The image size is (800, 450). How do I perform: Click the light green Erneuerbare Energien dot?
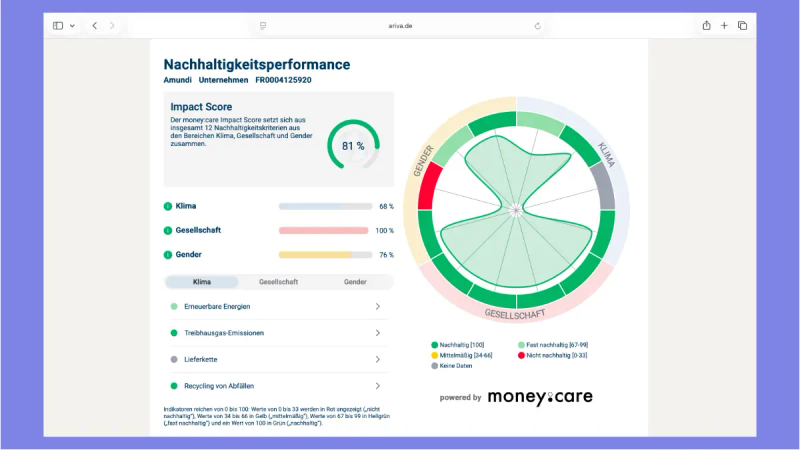point(174,307)
